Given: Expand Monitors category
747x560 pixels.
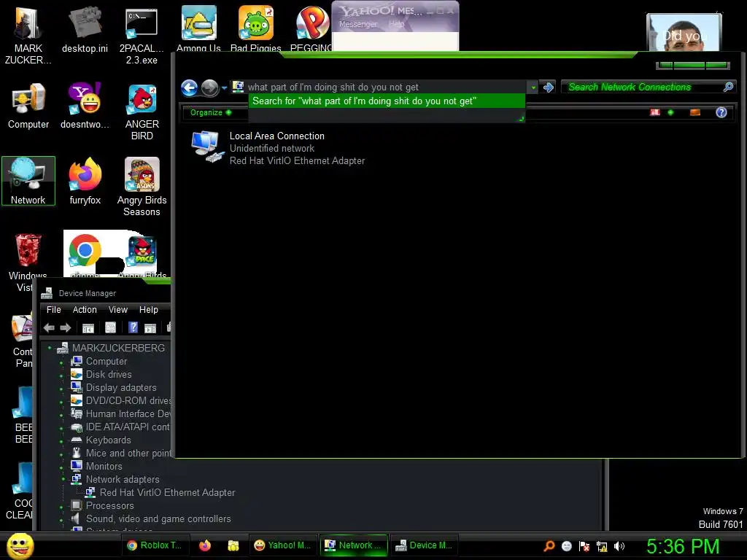Looking at the screenshot, I should (x=61, y=467).
